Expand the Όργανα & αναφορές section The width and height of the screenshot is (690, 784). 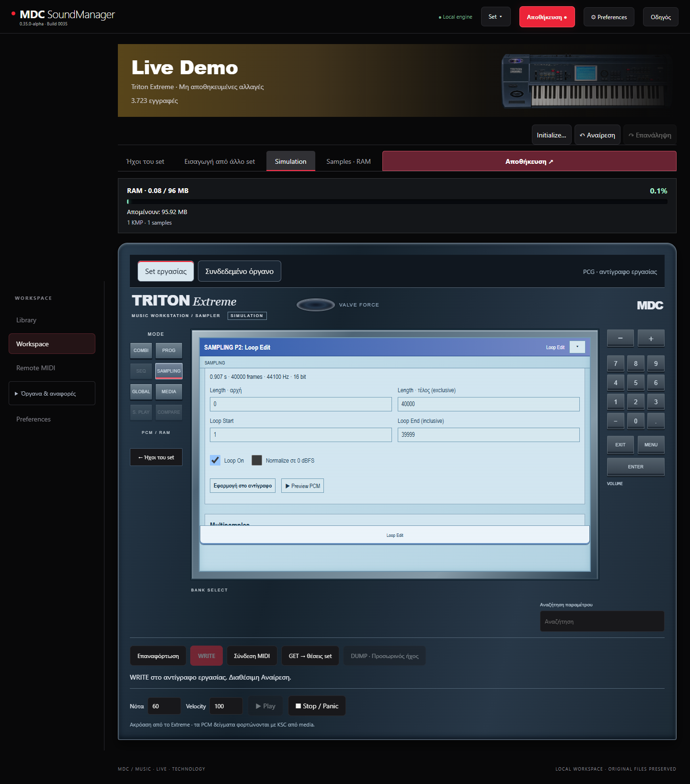(x=52, y=393)
